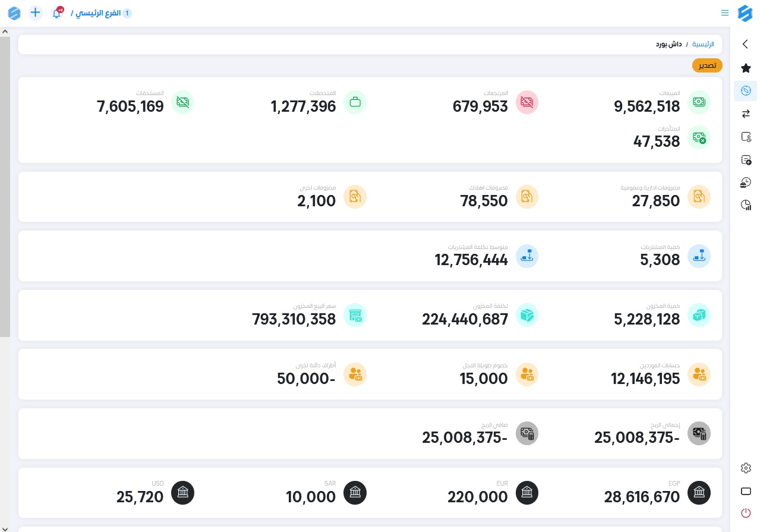The width and height of the screenshot is (760, 532).
Task: Click the rectangle screen icon in sidebar
Action: 746,491
